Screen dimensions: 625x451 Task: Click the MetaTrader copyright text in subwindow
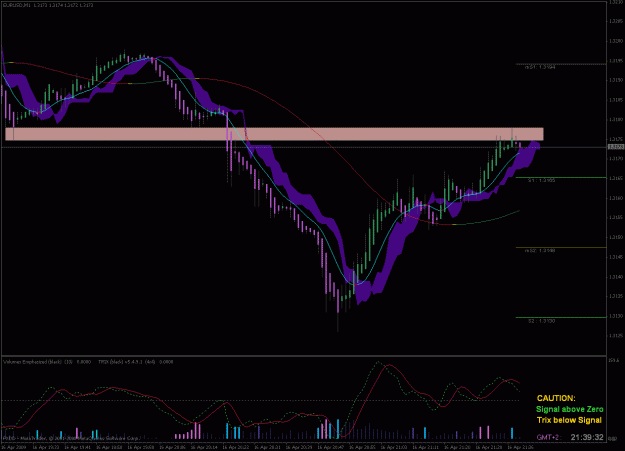[x=71, y=438]
